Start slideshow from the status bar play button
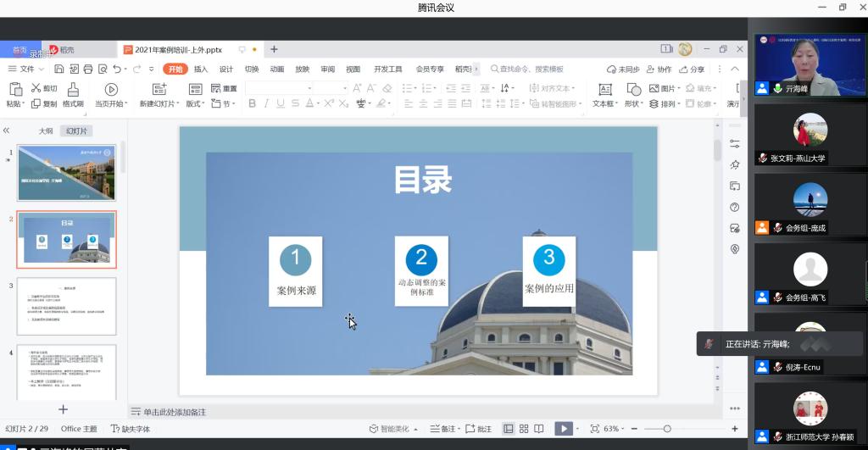The height and width of the screenshot is (450, 868). pos(563,429)
